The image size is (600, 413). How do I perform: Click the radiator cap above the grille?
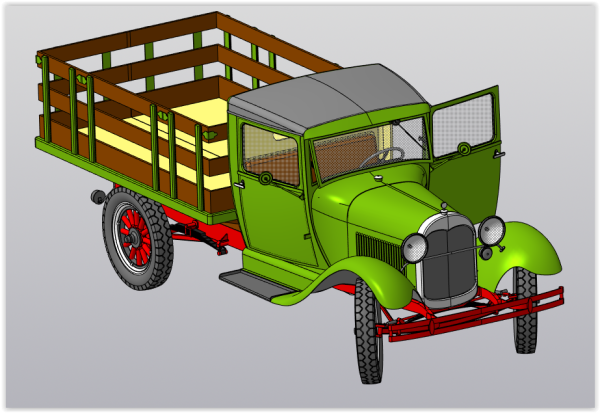click(x=444, y=207)
